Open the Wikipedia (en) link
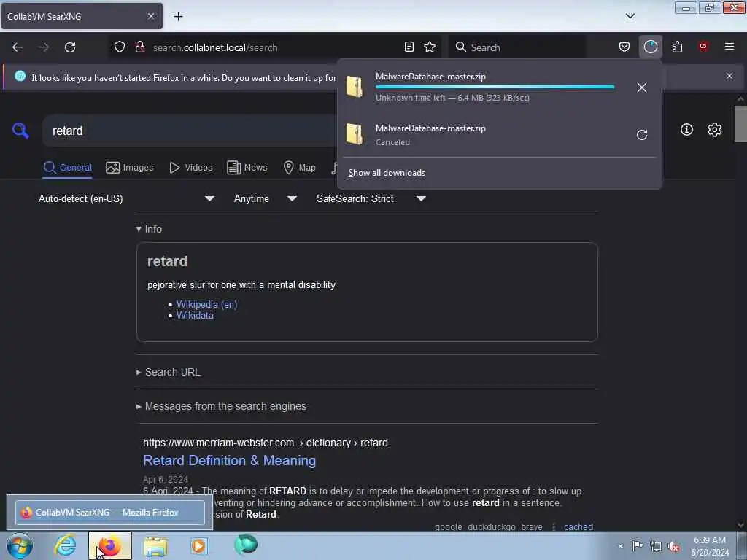This screenshot has height=560, width=747. 206,304
